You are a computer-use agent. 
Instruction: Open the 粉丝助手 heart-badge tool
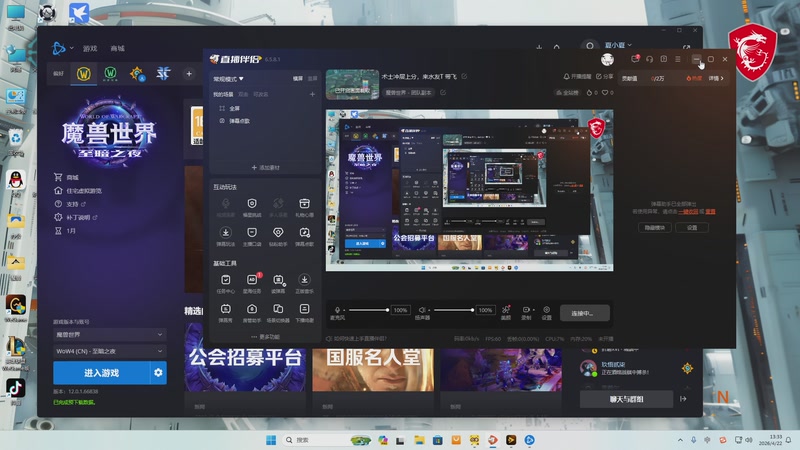[278, 236]
